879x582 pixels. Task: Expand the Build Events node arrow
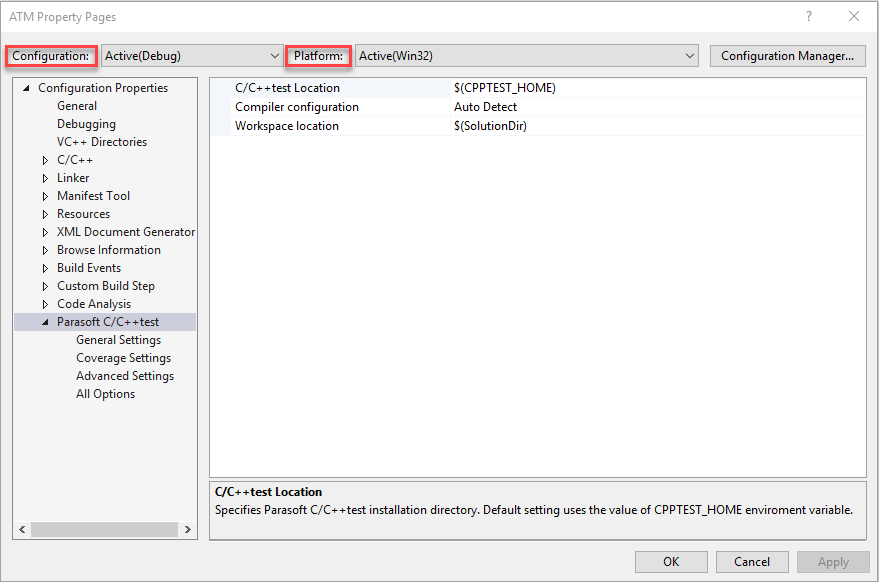click(x=45, y=268)
